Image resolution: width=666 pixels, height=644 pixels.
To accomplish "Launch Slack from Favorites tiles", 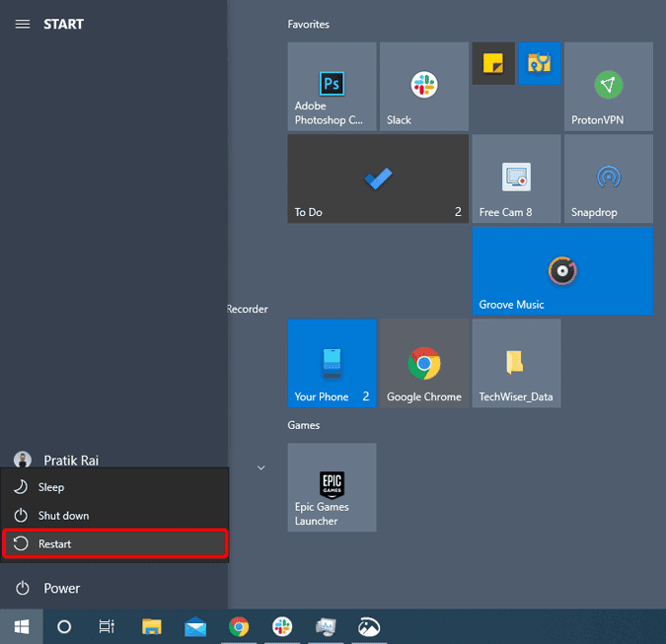I will (424, 86).
